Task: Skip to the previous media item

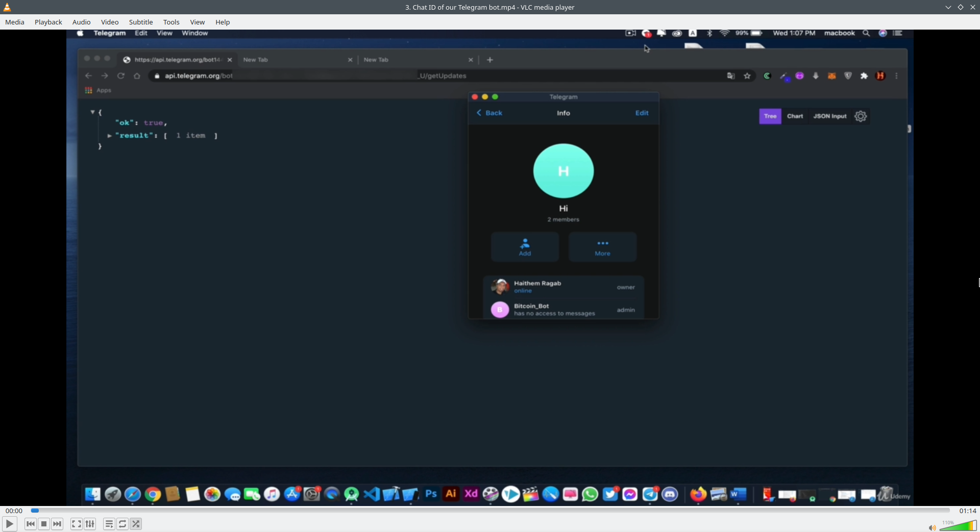Action: point(31,524)
